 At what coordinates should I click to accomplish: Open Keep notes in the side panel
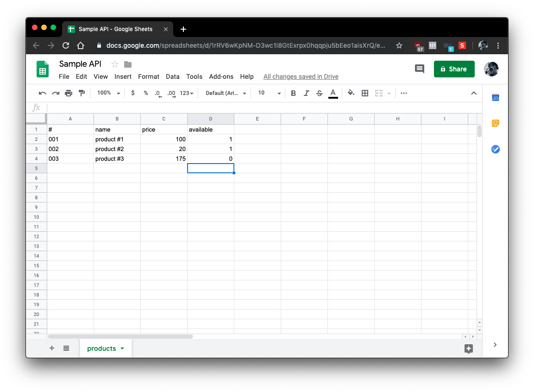click(x=496, y=123)
